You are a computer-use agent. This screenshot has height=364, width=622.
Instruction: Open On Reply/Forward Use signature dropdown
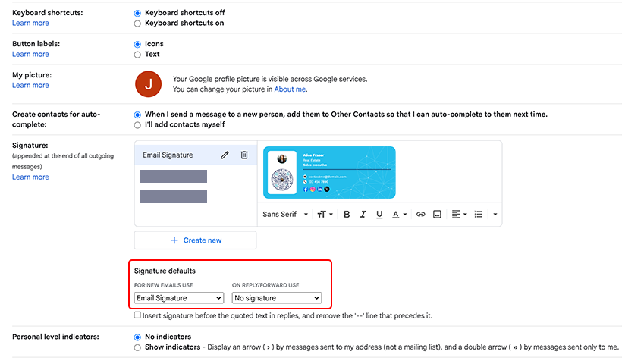click(x=277, y=298)
